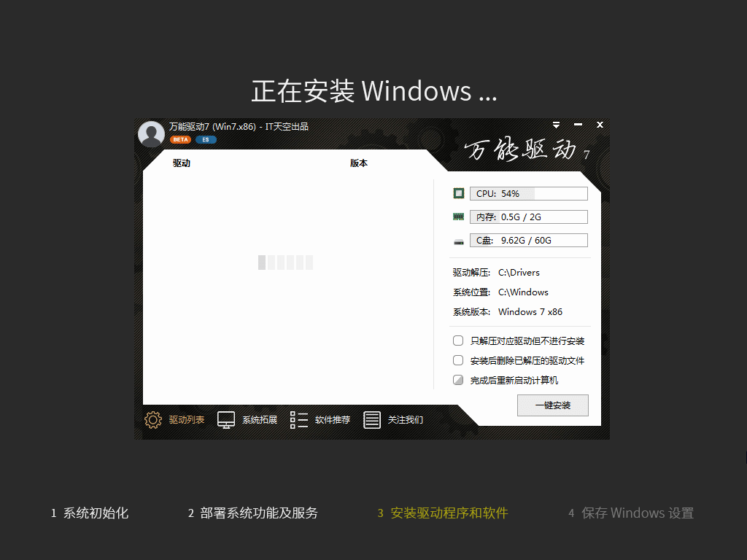Click the C:\Windows system location

(x=523, y=292)
